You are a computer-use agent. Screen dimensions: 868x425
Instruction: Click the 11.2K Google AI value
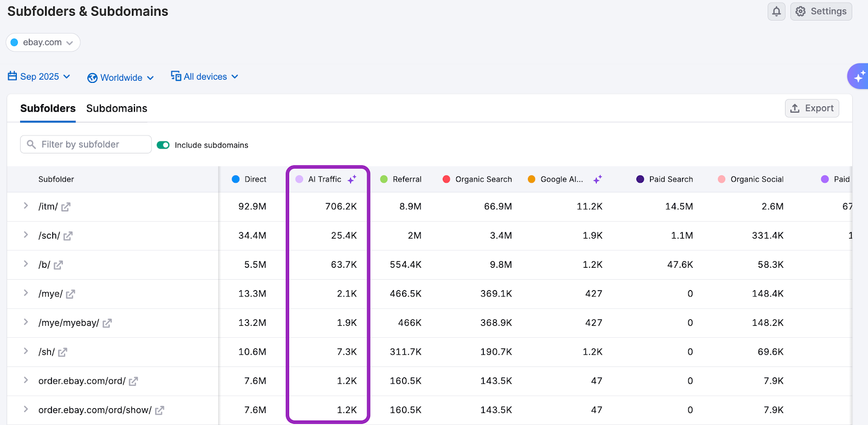tap(590, 207)
